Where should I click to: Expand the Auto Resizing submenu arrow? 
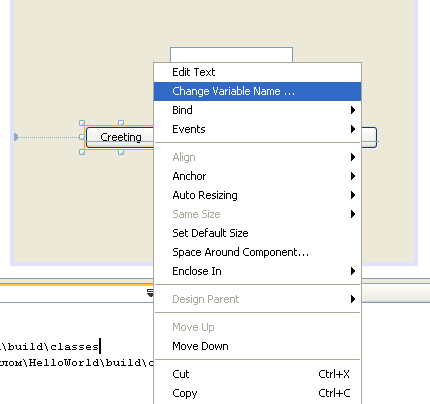[353, 195]
